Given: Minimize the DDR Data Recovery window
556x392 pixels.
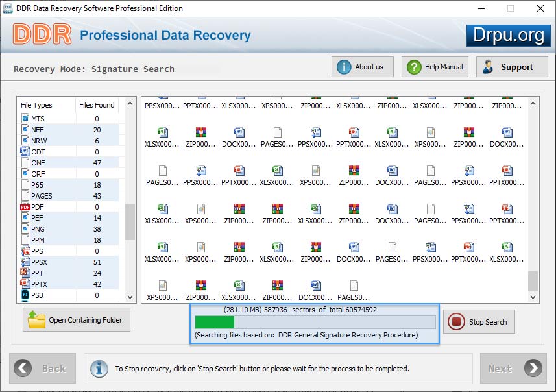Looking at the screenshot, I should click(x=481, y=8).
